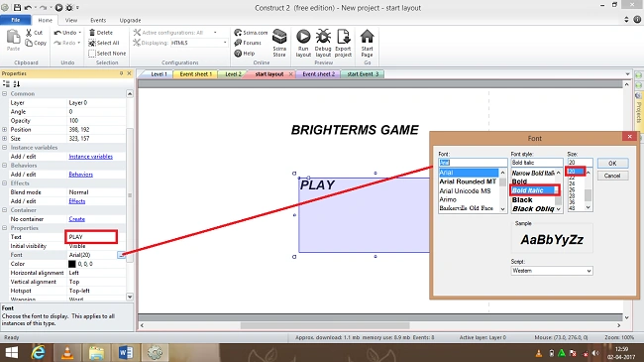
Task: Click the Delete icon in Selection group
Action: point(92,32)
